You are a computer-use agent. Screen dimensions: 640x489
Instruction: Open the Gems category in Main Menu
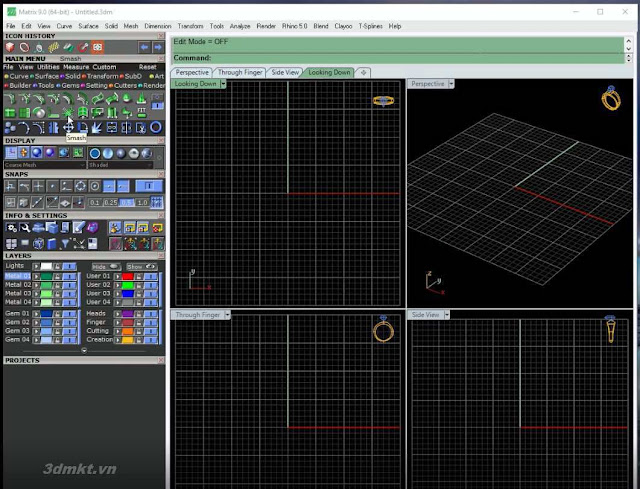click(70, 85)
